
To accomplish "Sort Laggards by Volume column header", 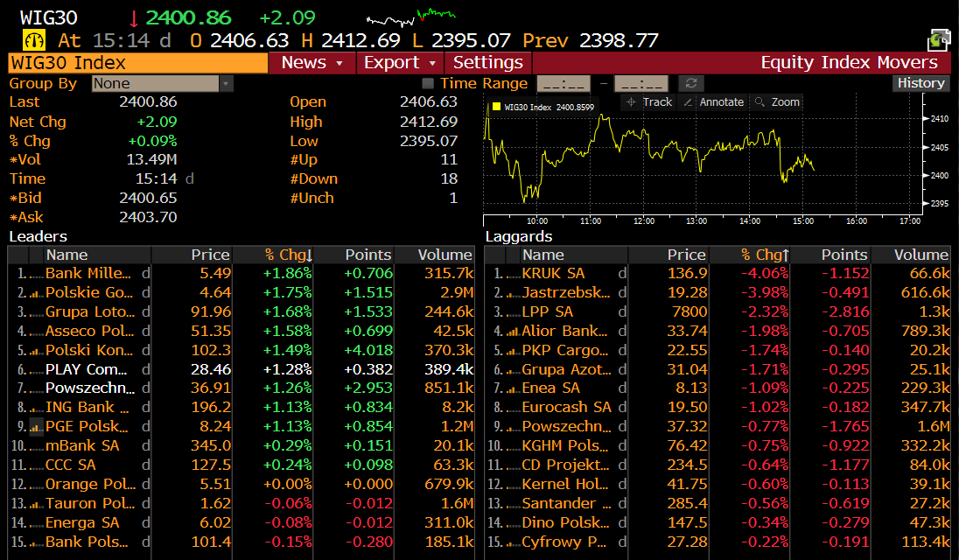I will pyautogui.click(x=920, y=255).
